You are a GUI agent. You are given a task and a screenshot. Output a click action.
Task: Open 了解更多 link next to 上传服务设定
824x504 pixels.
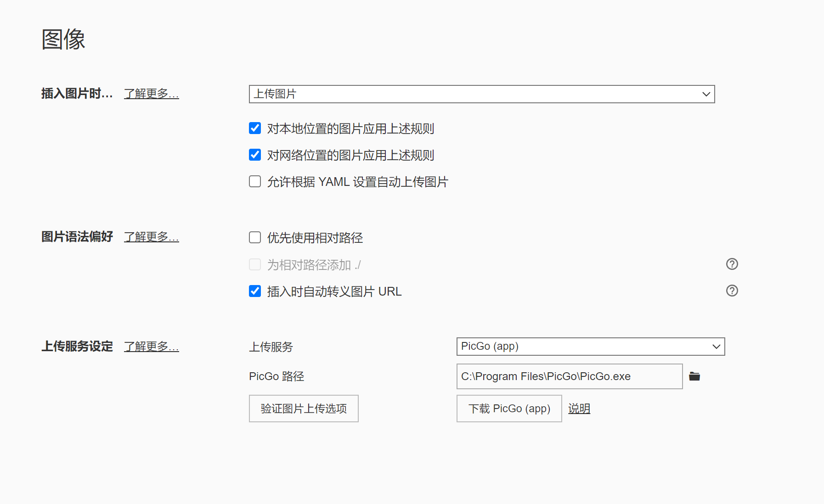(x=152, y=347)
